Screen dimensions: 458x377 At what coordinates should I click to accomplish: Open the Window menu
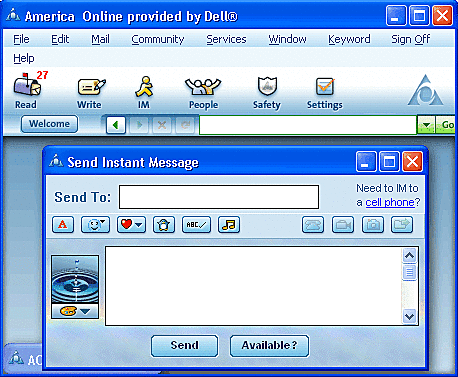(287, 39)
